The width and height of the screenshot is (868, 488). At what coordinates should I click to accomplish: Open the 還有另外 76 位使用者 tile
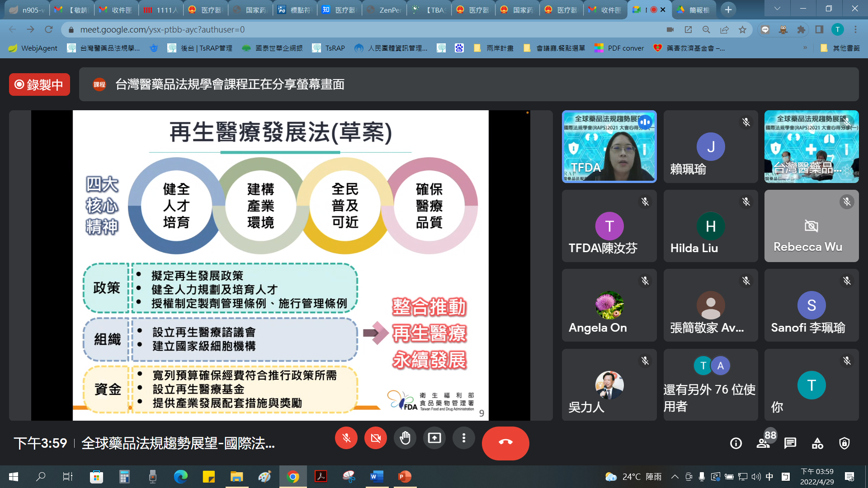pos(710,385)
